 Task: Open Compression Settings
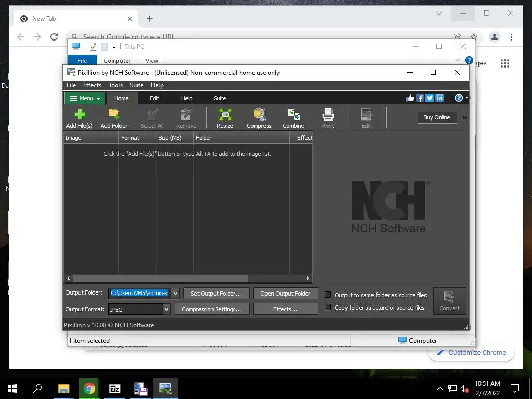pyautogui.click(x=212, y=309)
